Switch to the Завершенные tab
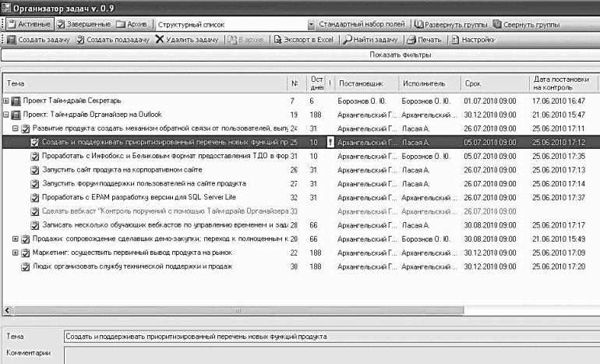 (x=84, y=24)
